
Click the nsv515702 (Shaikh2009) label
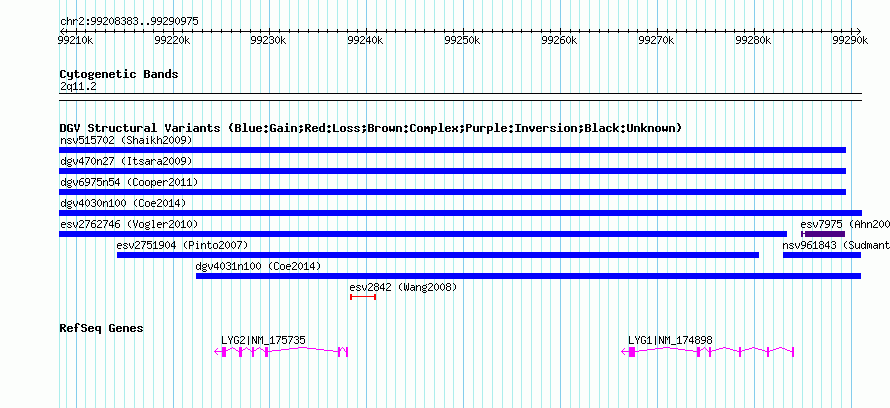click(126, 140)
